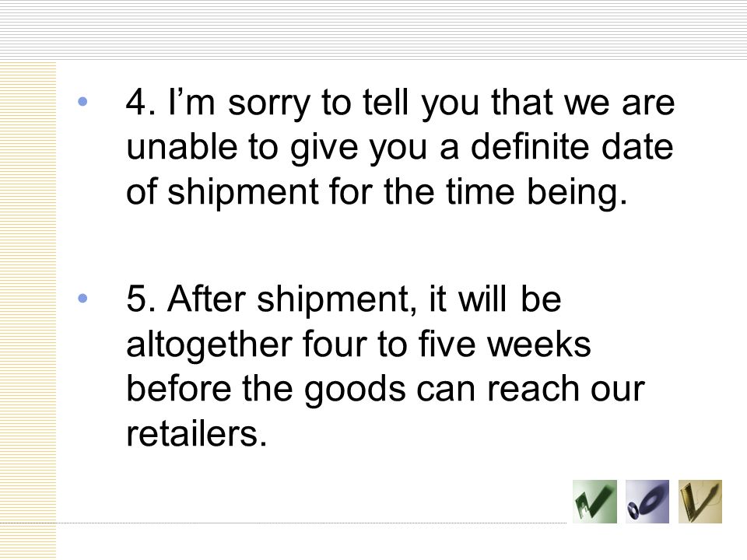Click the word "sorry" in sentence 4
The height and width of the screenshot is (560, 747).
268,105
